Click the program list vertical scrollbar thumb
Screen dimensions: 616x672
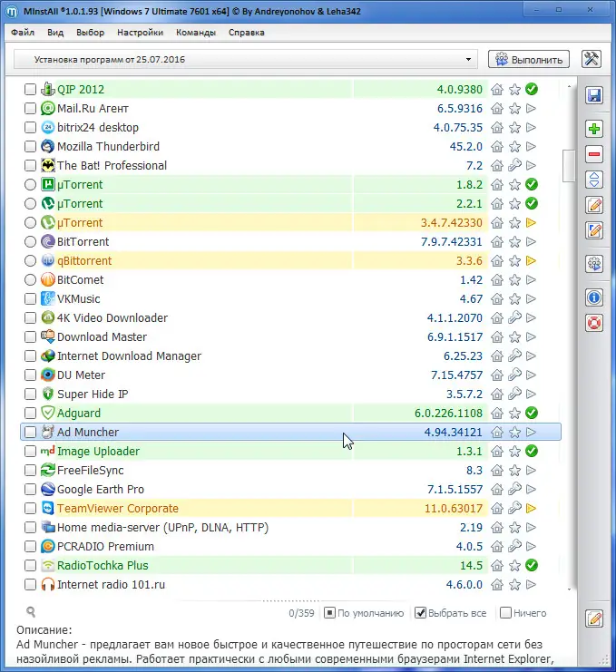[570, 165]
